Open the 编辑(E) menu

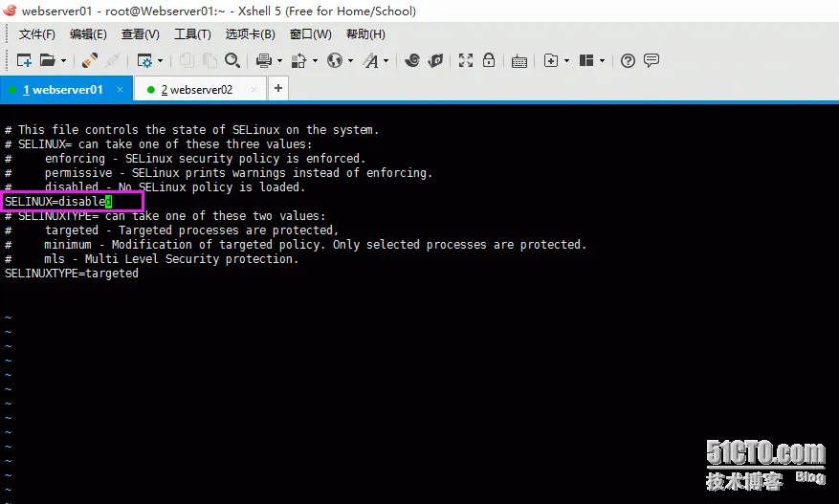pos(88,34)
